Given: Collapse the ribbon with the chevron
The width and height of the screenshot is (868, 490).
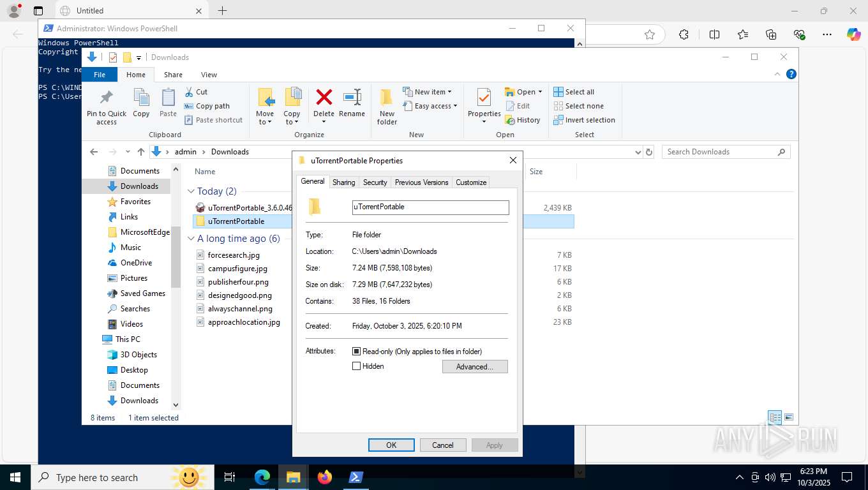Looking at the screenshot, I should [x=778, y=74].
